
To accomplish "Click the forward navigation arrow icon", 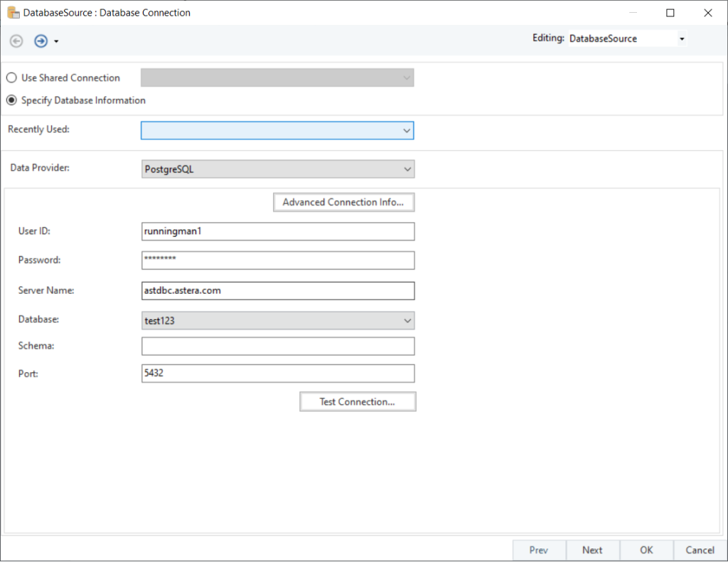I will [40, 41].
